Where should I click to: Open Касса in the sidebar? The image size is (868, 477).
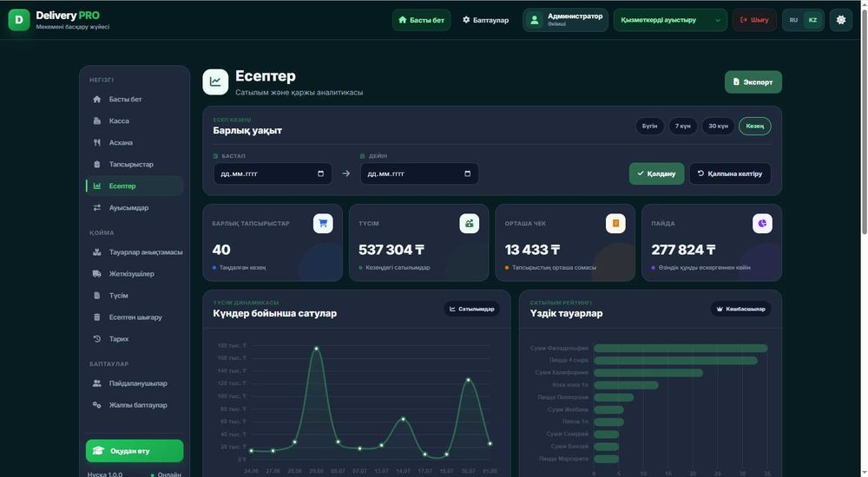(135, 121)
